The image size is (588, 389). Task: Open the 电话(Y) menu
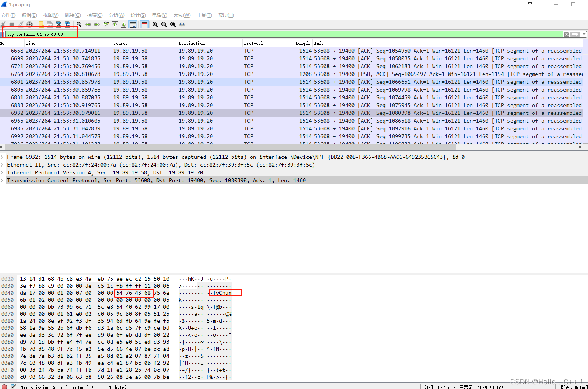(x=160, y=15)
